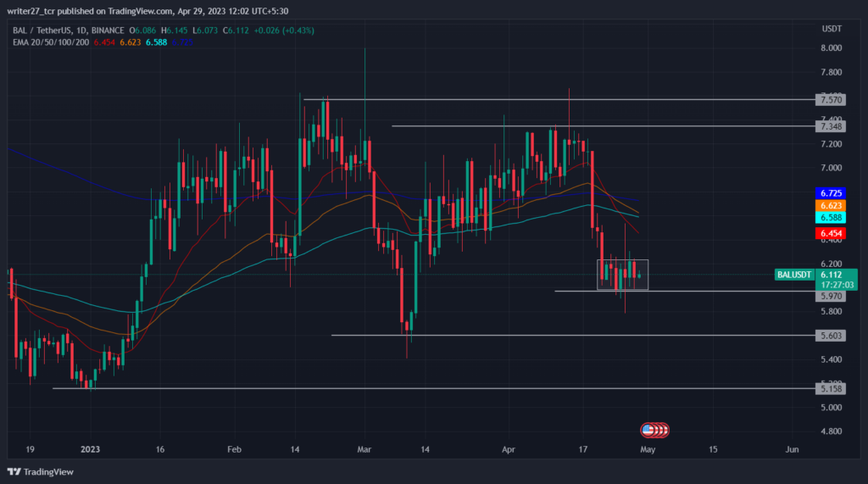Select the 7.348 horizontal line price label
Image resolution: width=868 pixels, height=484 pixels.
[x=831, y=126]
